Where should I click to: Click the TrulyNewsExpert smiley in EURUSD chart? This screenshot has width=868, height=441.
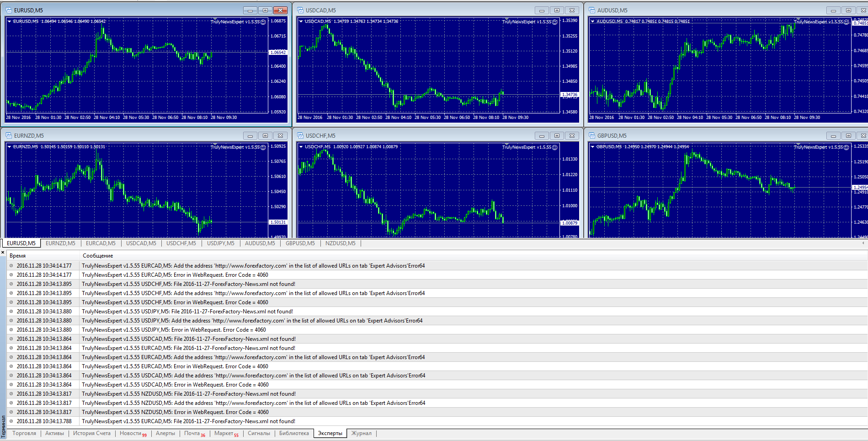coord(263,22)
